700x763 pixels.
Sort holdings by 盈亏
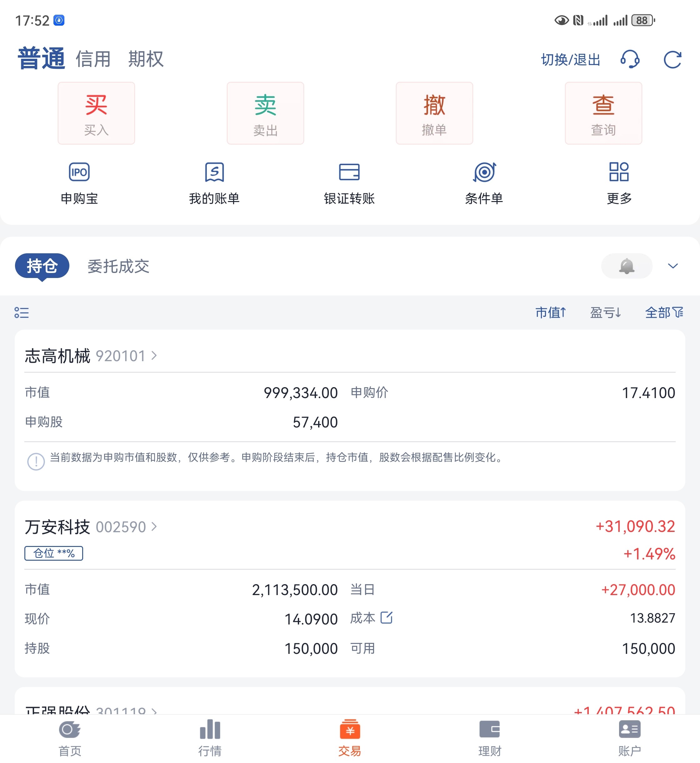pyautogui.click(x=605, y=312)
